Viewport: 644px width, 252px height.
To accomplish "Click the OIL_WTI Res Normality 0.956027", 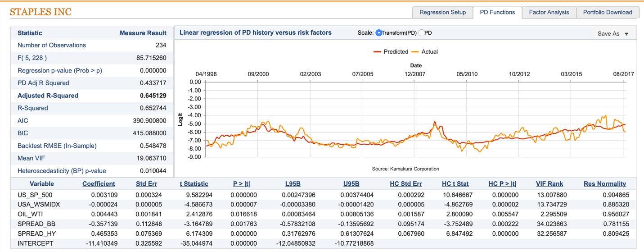I will pos(616,214).
